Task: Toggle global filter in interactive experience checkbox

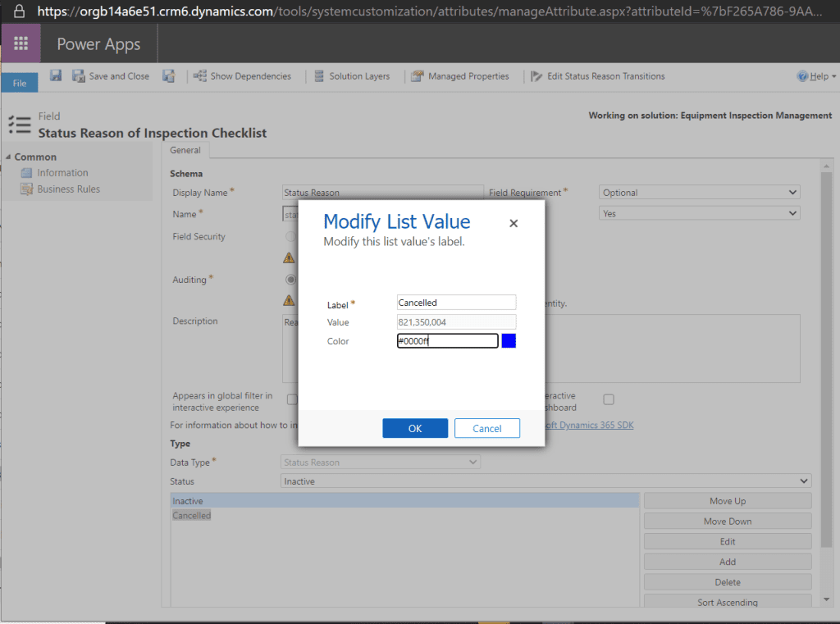Action: (292, 399)
